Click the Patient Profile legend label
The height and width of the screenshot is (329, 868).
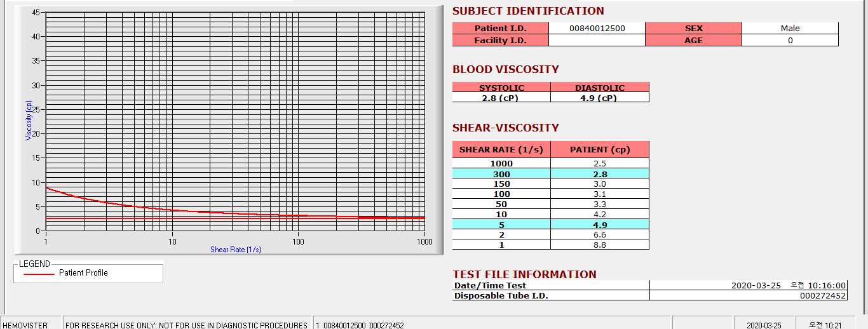(83, 273)
